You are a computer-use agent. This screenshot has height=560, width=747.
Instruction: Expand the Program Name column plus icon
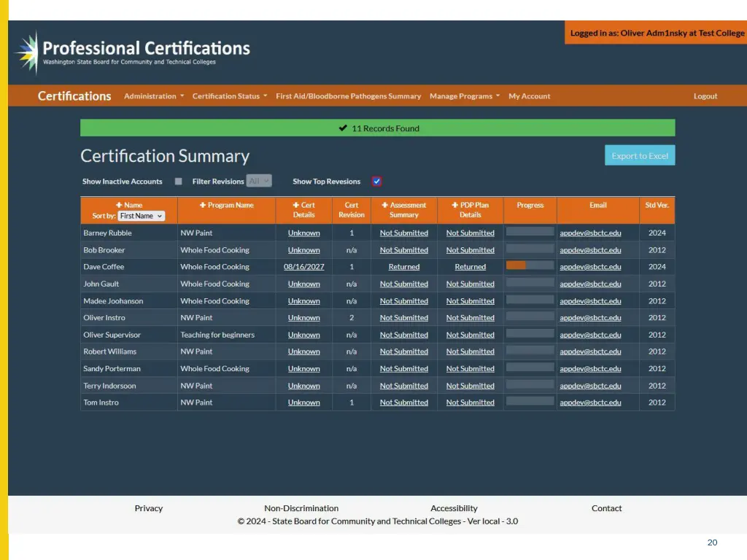tap(203, 205)
